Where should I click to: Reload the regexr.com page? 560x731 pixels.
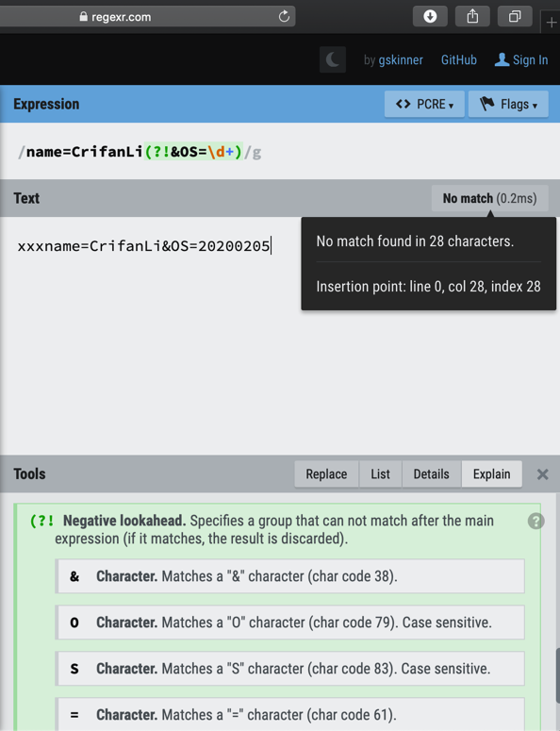click(x=284, y=17)
